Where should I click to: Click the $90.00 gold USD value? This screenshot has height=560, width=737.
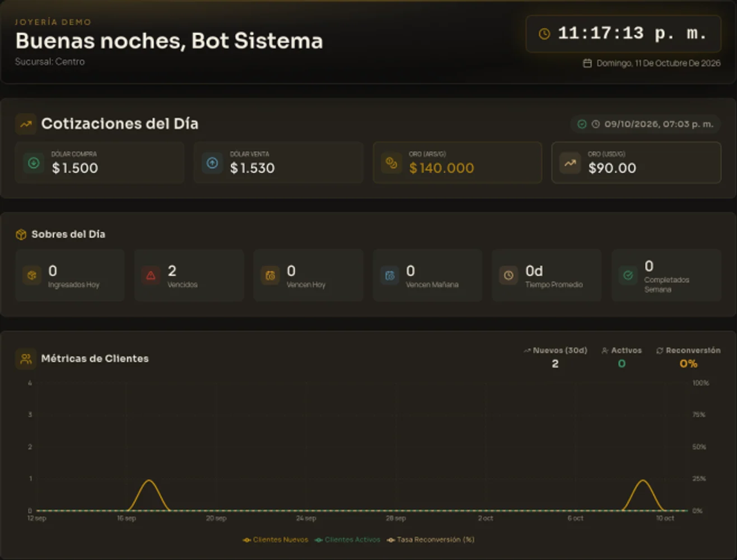click(x=612, y=168)
